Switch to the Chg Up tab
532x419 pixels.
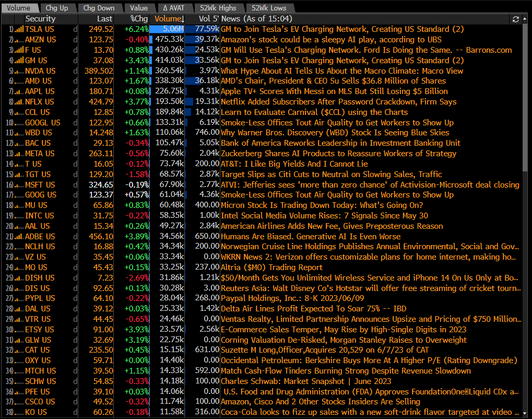[57, 8]
